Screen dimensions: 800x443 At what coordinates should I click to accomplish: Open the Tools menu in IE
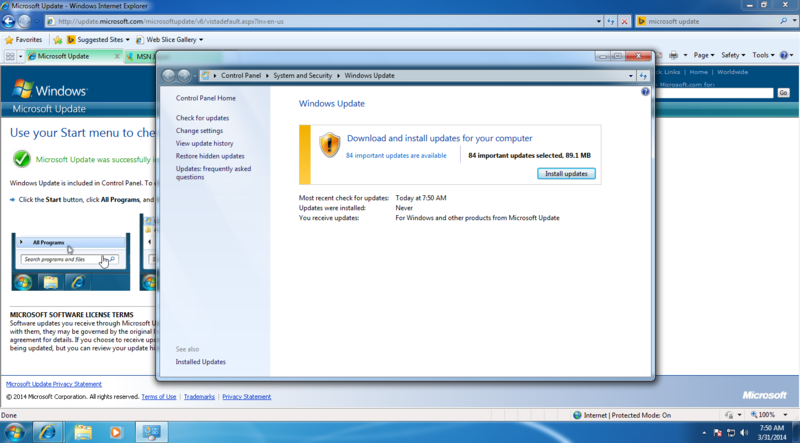[x=763, y=55]
